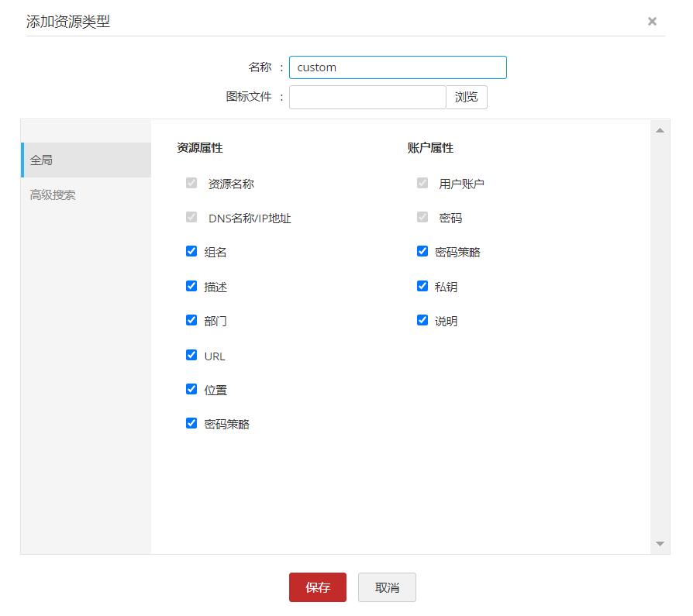Uncheck 密码策略 under 资源属性
The height and width of the screenshot is (616, 693).
click(191, 423)
